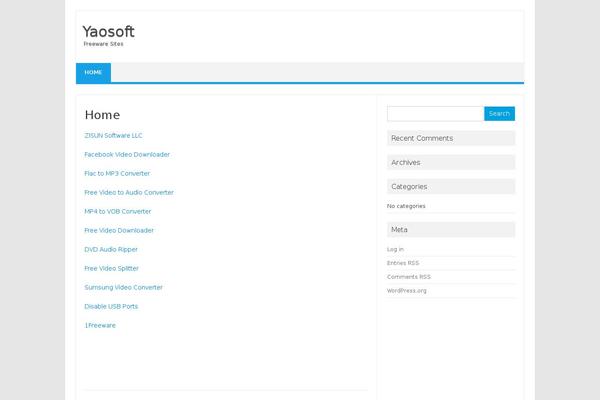Open MP4 to VOB Converter link
This screenshot has width=600, height=400.
118,211
